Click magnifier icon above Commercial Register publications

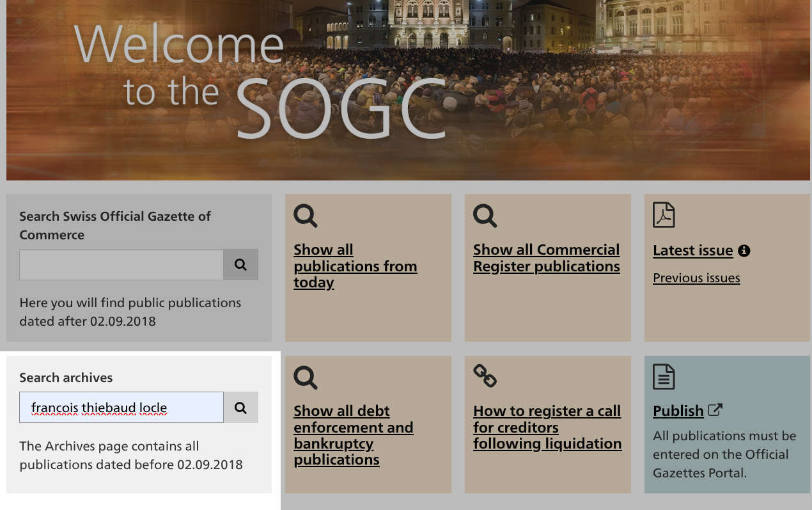pos(485,216)
